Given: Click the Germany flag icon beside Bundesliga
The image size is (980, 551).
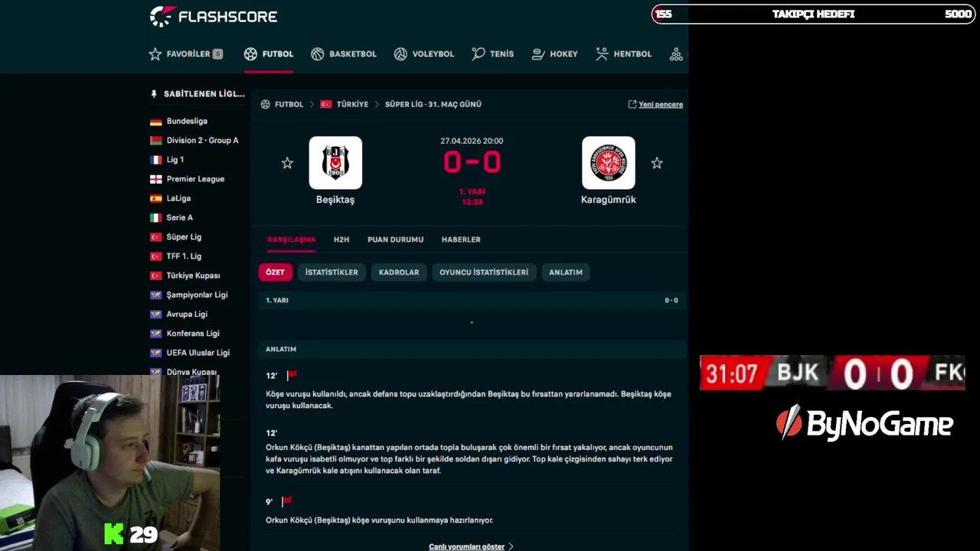Looking at the screenshot, I should point(155,122).
